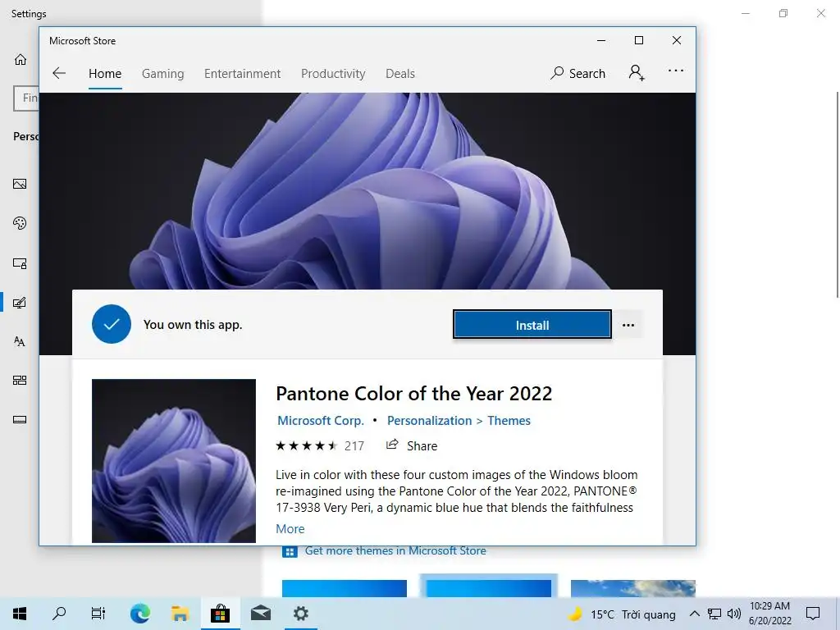Go back in Microsoft Store

click(x=59, y=73)
